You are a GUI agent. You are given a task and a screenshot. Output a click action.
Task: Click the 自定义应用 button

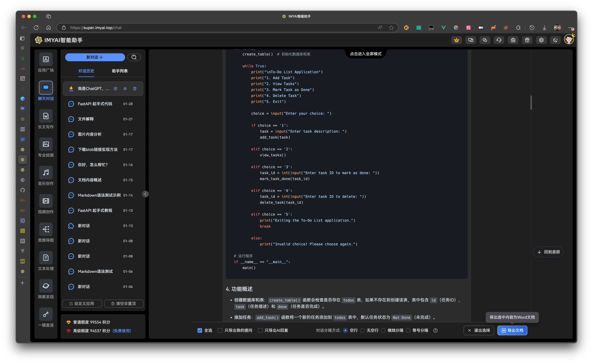82,303
